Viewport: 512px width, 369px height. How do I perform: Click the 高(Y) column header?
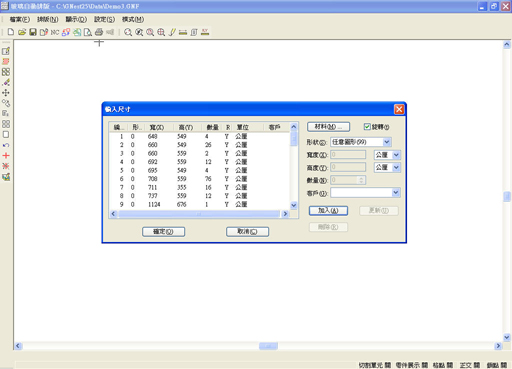[186, 127]
